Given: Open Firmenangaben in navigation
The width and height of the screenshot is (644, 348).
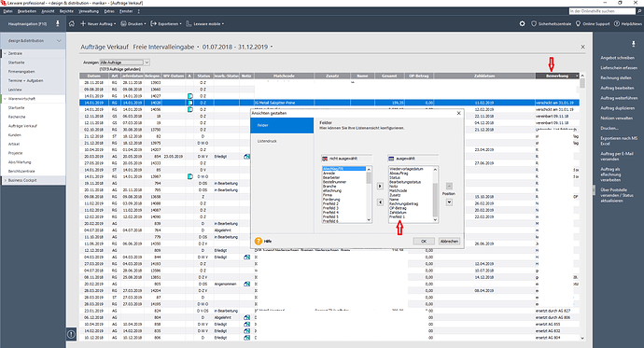Looking at the screenshot, I should pyautogui.click(x=21, y=72).
